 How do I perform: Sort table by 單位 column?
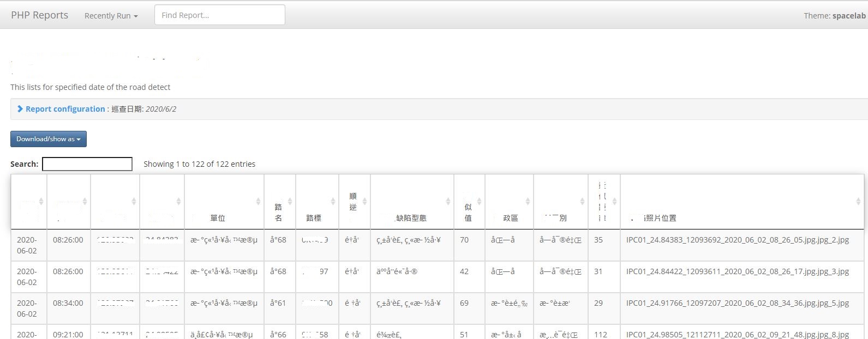pos(224,201)
